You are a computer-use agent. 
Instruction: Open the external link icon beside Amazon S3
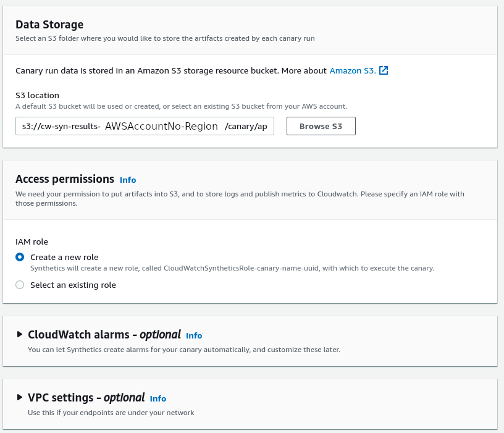point(384,70)
